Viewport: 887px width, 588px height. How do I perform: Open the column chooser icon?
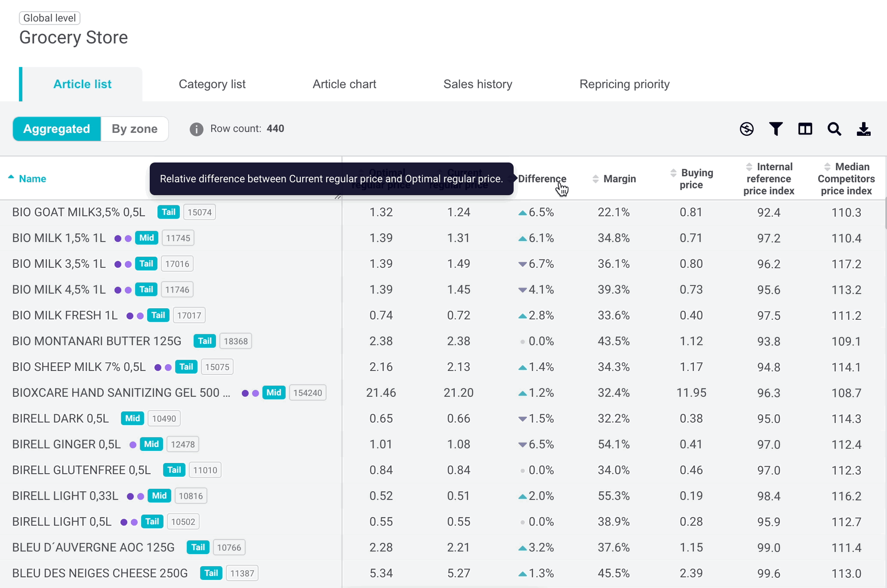(805, 129)
